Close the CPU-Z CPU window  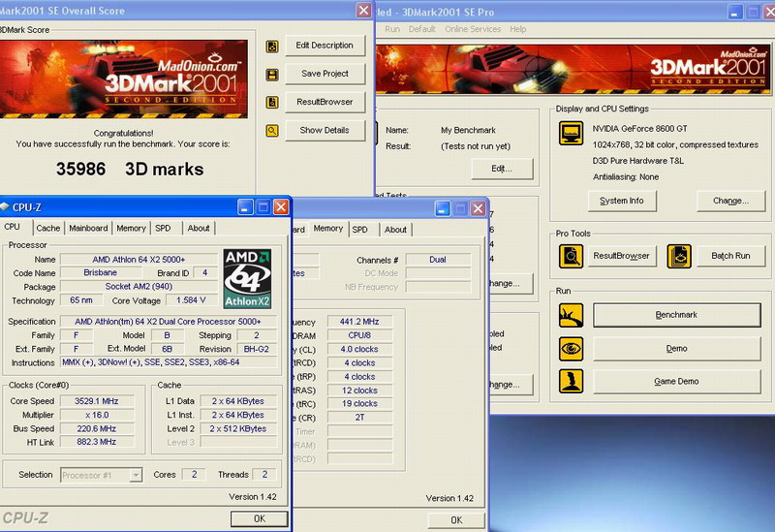tap(281, 207)
